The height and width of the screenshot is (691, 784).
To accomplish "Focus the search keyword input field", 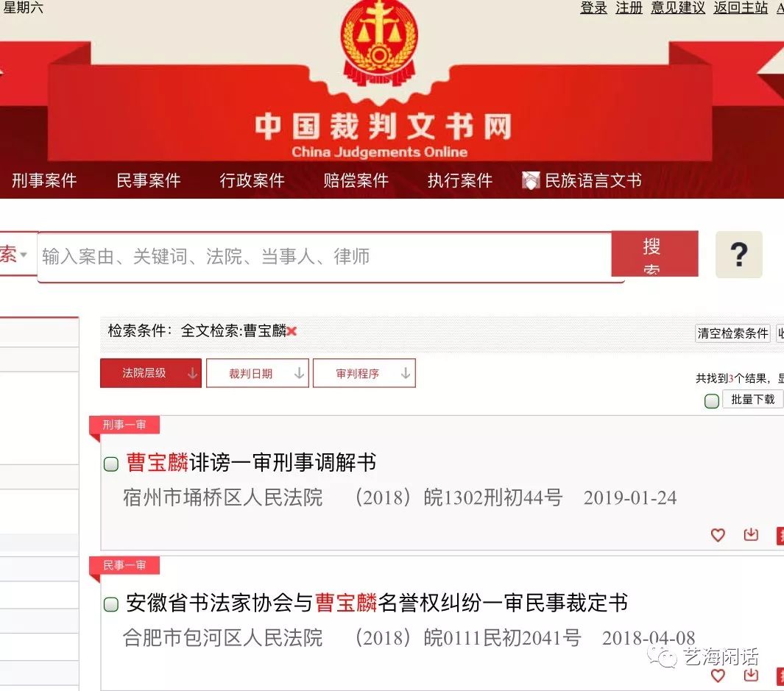I will tap(325, 257).
